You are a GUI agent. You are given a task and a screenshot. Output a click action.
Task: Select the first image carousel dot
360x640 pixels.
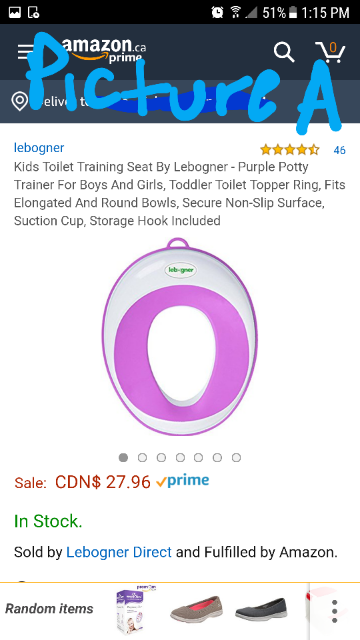(123, 458)
